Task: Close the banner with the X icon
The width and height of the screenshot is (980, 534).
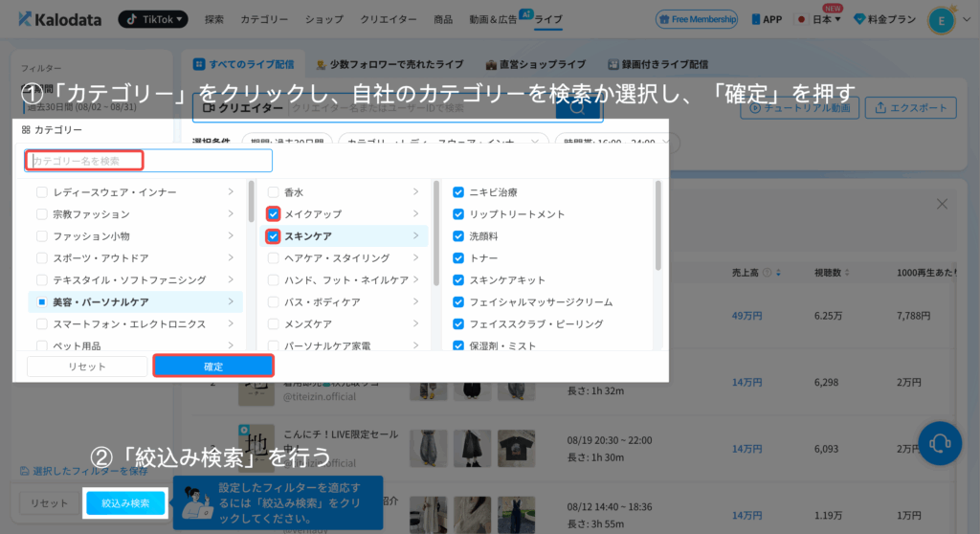Action: [x=942, y=205]
